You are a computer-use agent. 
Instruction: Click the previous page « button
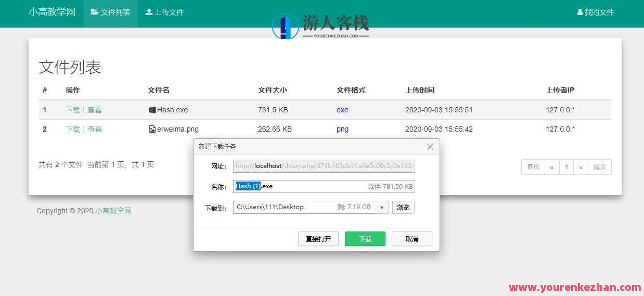click(x=552, y=167)
